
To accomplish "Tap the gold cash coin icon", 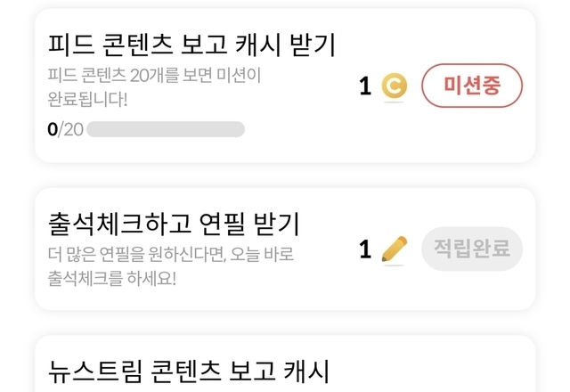I will pos(395,86).
